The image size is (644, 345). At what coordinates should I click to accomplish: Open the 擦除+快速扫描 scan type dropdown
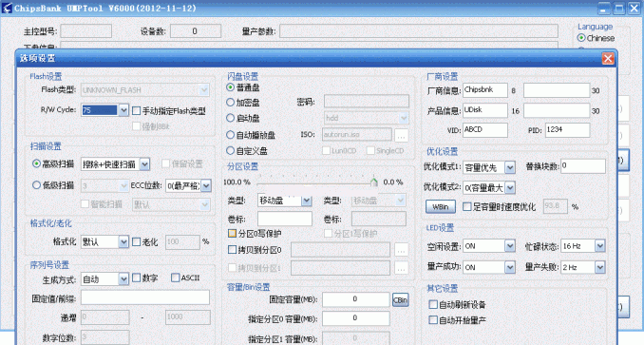(x=144, y=164)
